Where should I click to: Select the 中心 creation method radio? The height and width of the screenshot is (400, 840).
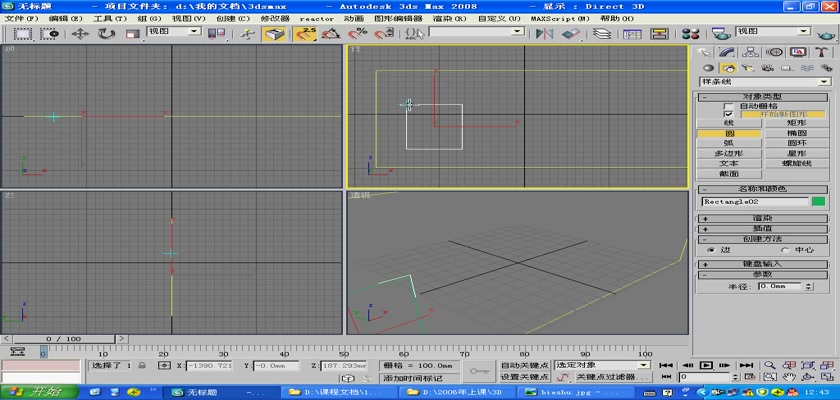click(785, 250)
